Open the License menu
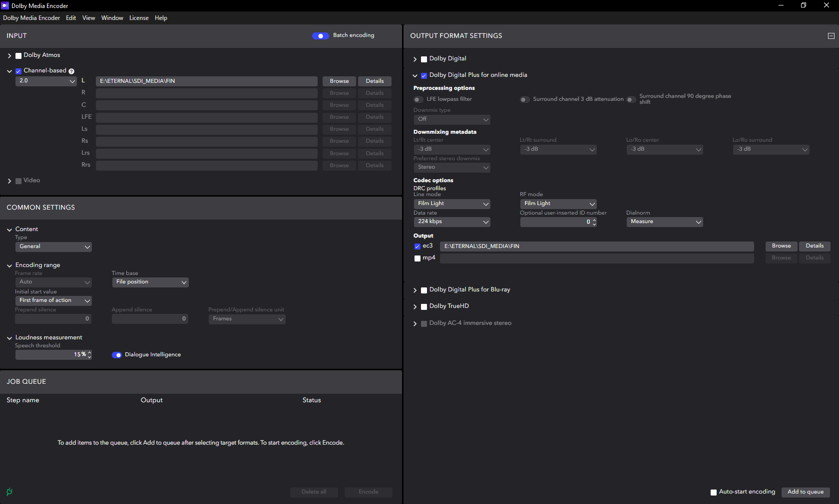The height and width of the screenshot is (504, 839). (x=139, y=18)
